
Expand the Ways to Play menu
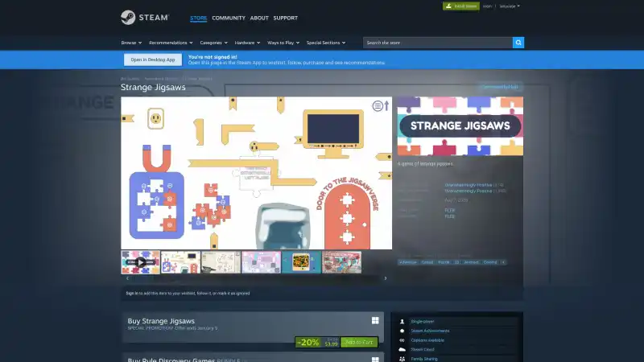click(x=283, y=43)
